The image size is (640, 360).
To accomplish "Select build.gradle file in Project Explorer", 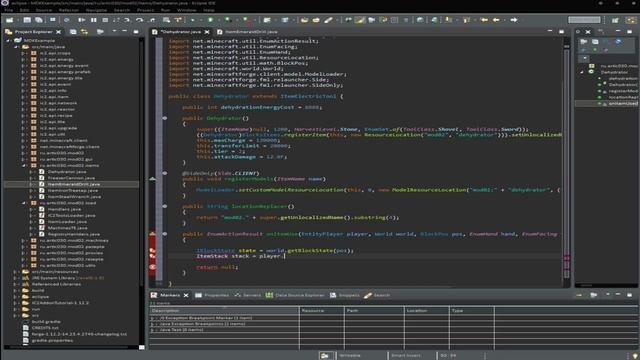I will (46, 322).
